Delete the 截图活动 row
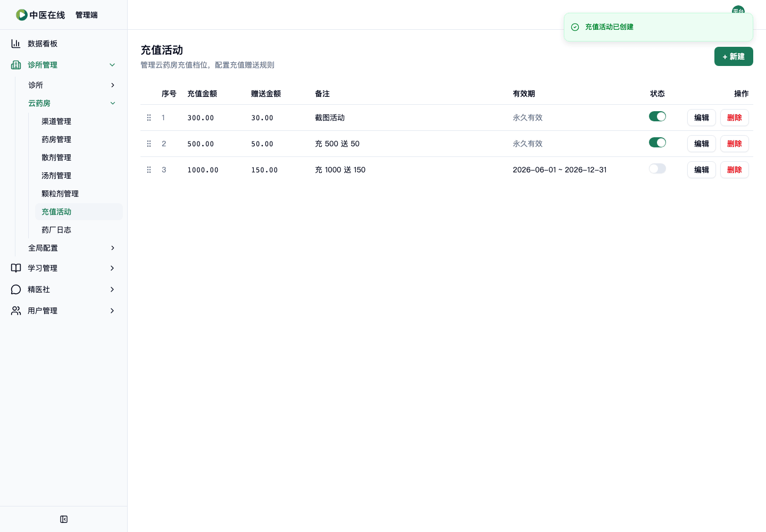The image size is (766, 532). [x=735, y=118]
